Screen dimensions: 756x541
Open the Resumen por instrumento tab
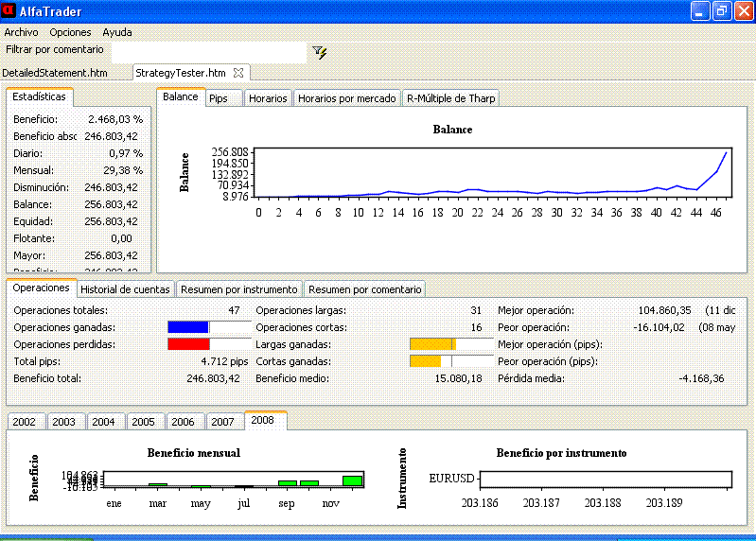(239, 289)
